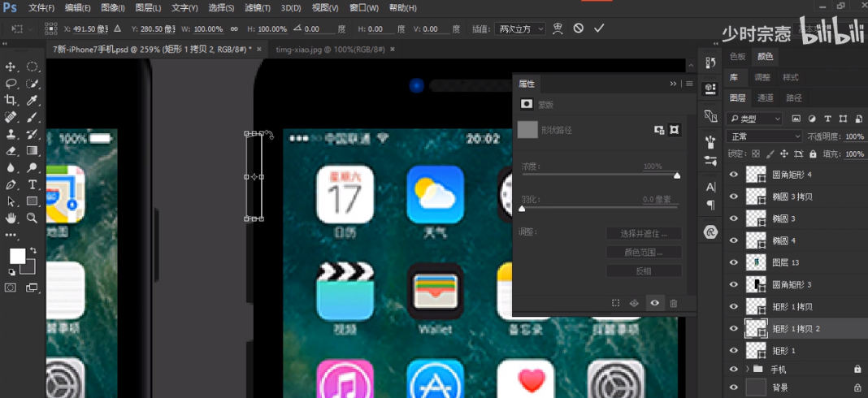This screenshot has width=868, height=398.
Task: Hide the 图层 13 layer
Action: (734, 262)
